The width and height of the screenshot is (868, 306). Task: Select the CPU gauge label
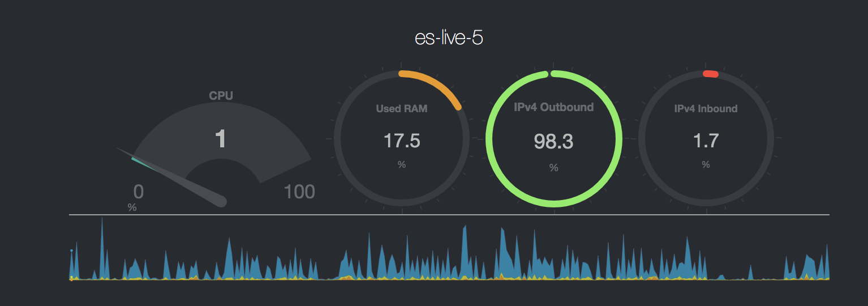pyautogui.click(x=221, y=96)
